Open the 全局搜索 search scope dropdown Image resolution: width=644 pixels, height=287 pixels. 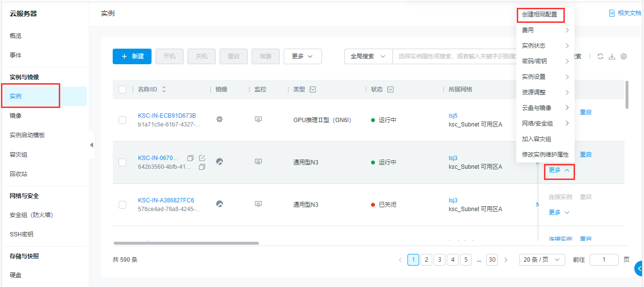(368, 56)
